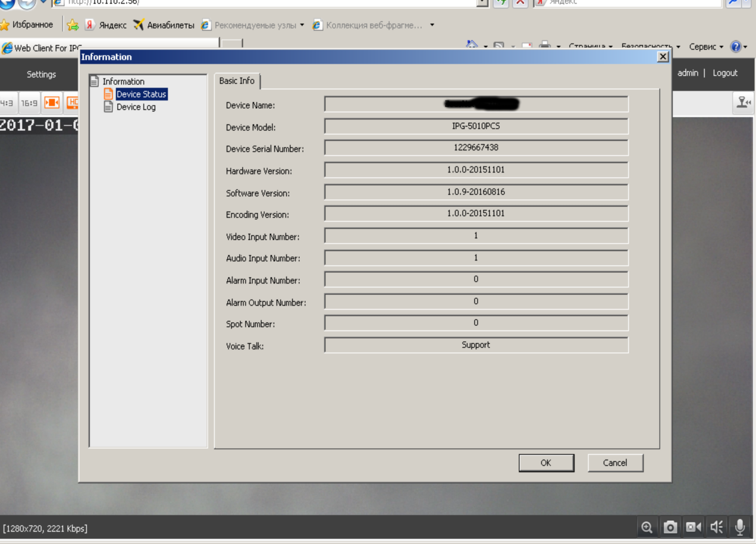Toggle the speaker audio icon
The image size is (756, 544).
point(717,527)
